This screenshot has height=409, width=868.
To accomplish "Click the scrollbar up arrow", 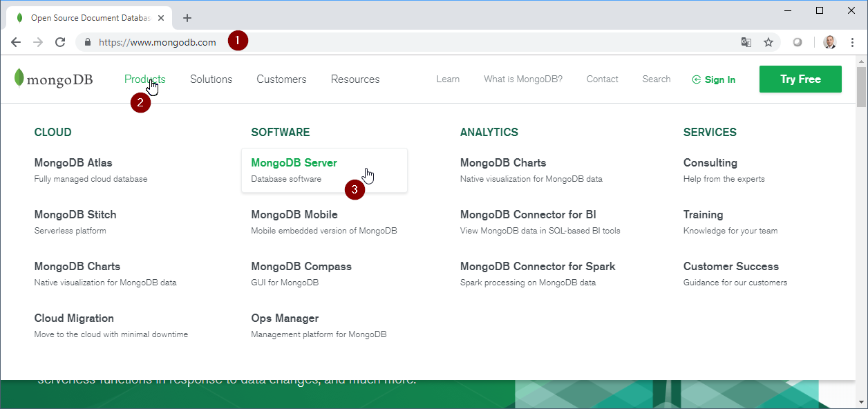I will tap(861, 61).
